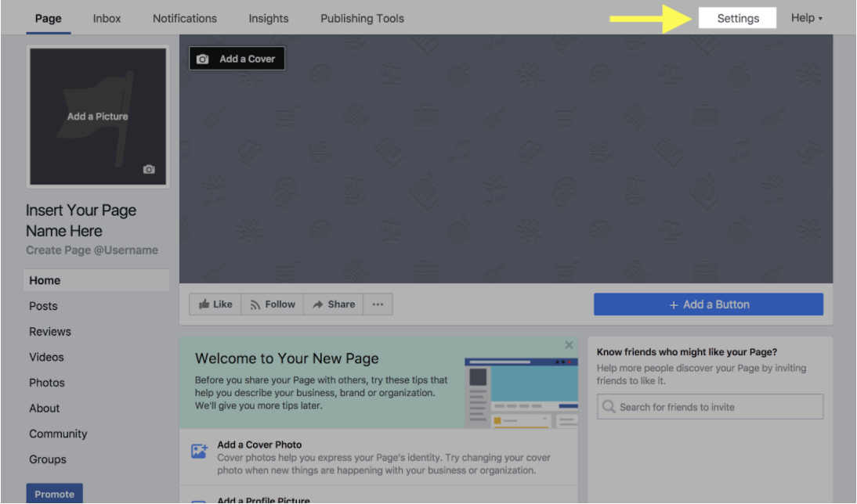Select Reviews in the left sidebar
Viewport: 857px width, 504px height.
pos(49,332)
